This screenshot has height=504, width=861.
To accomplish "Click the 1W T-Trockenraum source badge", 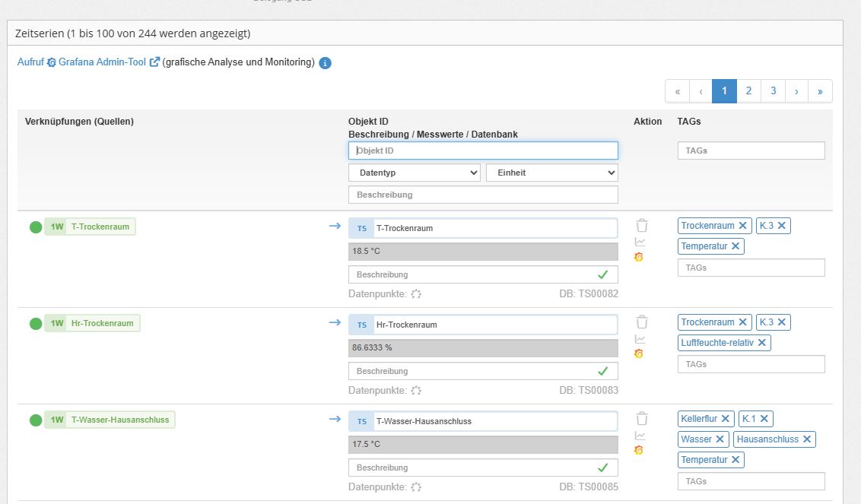I will click(90, 227).
